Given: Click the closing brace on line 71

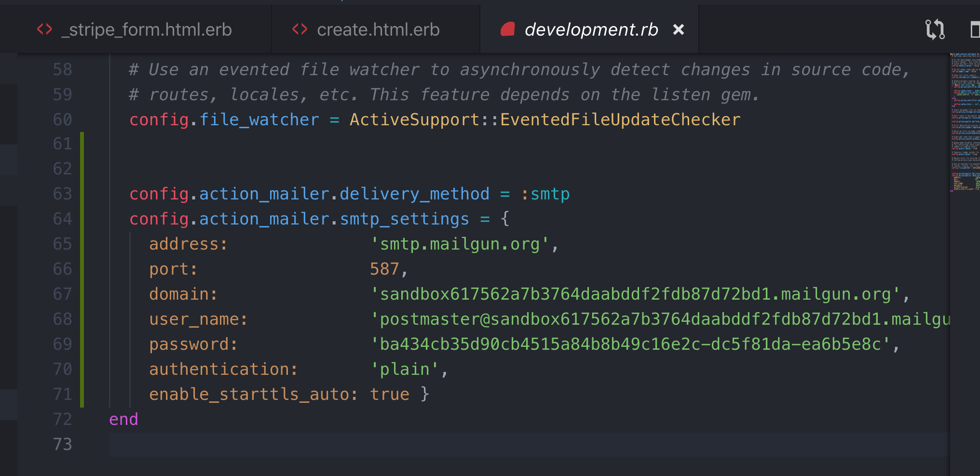Looking at the screenshot, I should [425, 395].
